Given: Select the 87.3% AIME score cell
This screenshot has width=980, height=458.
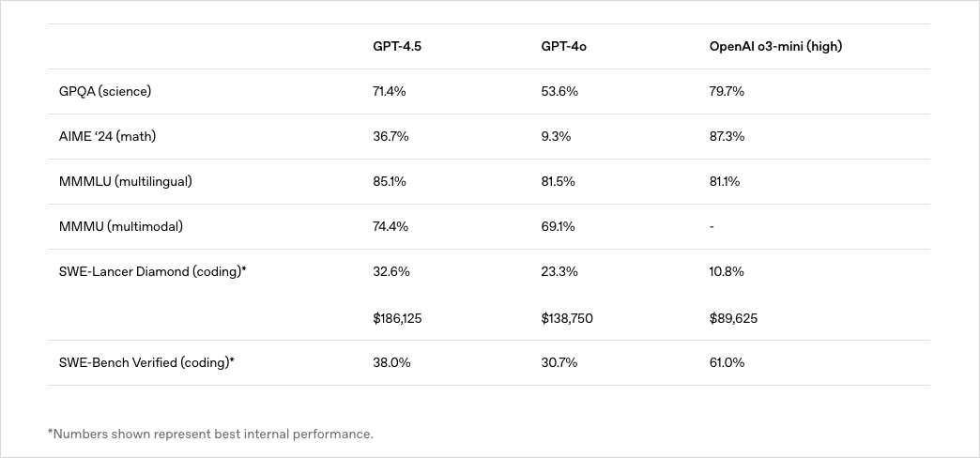Looking at the screenshot, I should [x=727, y=136].
